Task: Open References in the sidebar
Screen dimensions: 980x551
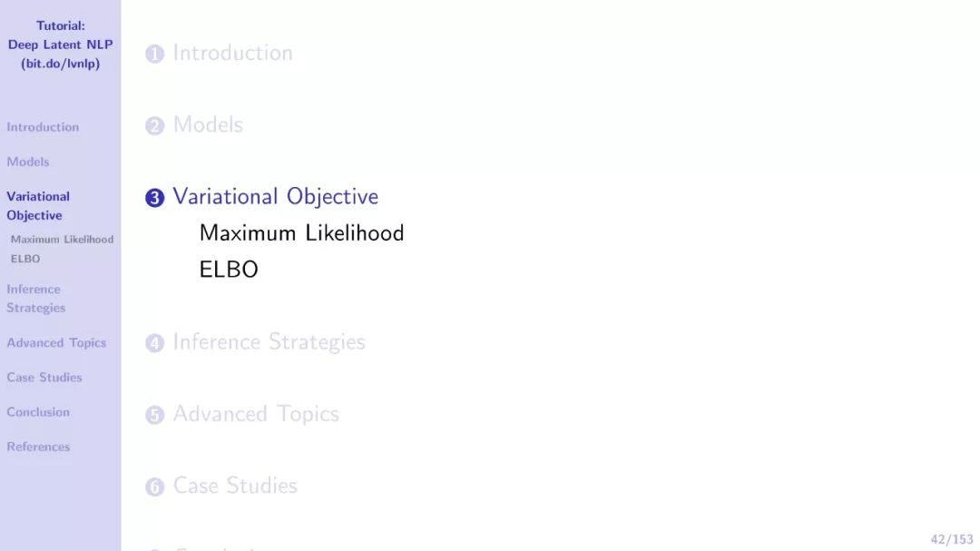Action: coord(38,447)
